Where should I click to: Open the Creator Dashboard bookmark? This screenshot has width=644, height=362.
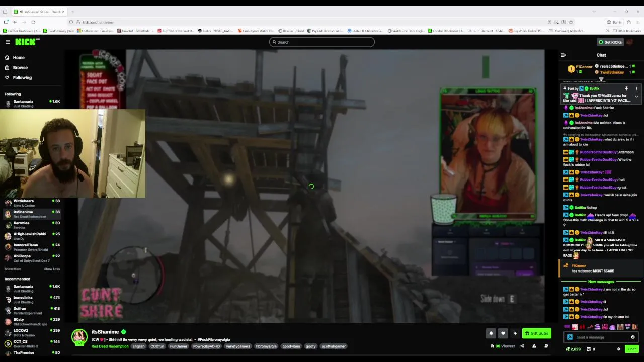tap(22, 31)
